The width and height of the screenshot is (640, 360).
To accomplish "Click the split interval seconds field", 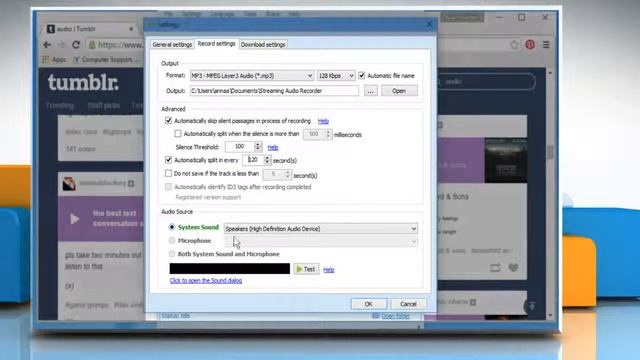I will pos(253,160).
